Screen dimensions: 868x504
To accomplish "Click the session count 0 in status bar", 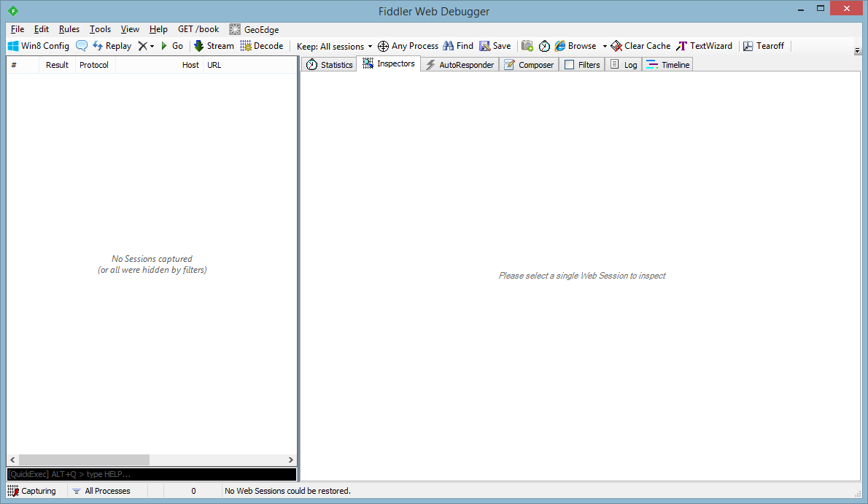I will click(x=193, y=491).
